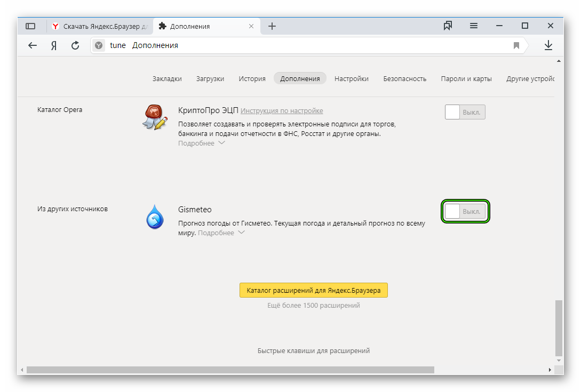Click the Yandex favicon on first tab
The width and height of the screenshot is (581, 392).
(x=55, y=26)
